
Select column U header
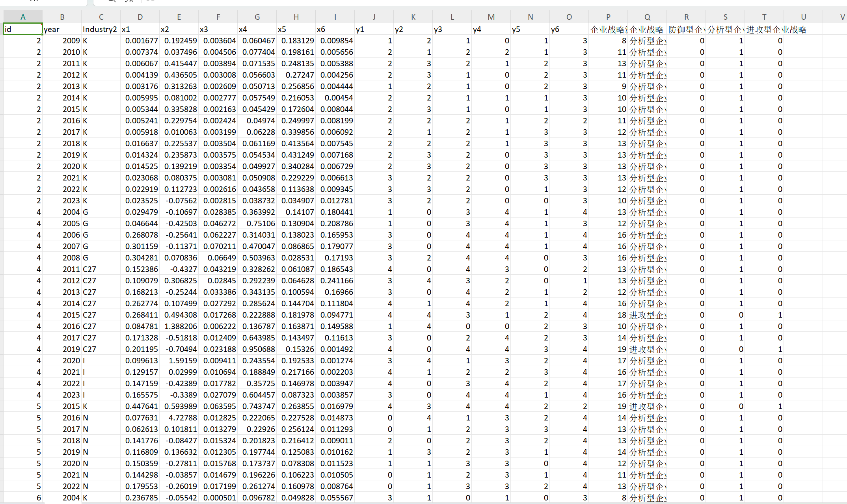pos(803,17)
